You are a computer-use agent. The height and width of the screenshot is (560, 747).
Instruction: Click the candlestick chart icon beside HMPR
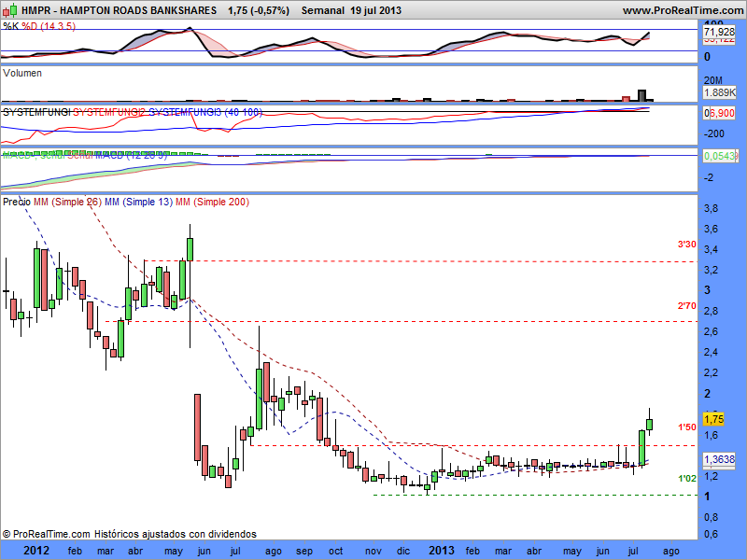tap(10, 10)
